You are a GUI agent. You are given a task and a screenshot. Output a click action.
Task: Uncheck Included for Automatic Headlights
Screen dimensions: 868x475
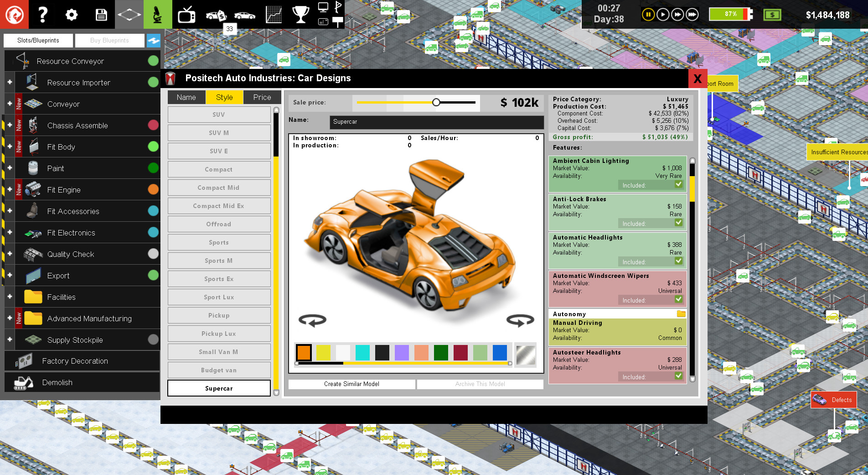[679, 261]
